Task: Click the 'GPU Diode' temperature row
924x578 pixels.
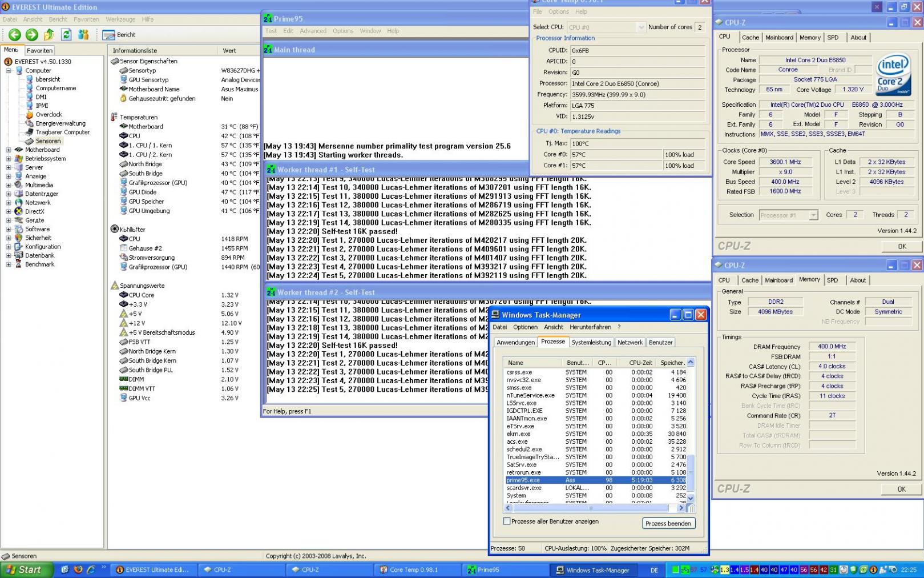Action: coord(184,192)
